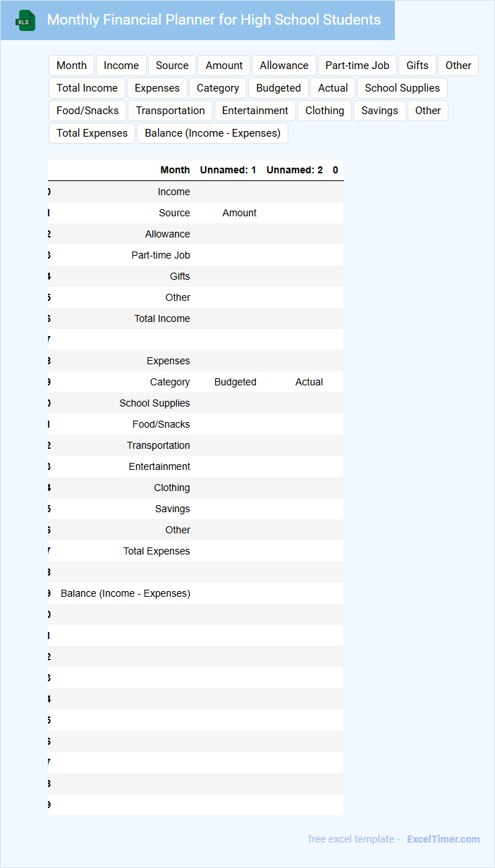
Task: Select the Budgeted tag
Action: (279, 88)
